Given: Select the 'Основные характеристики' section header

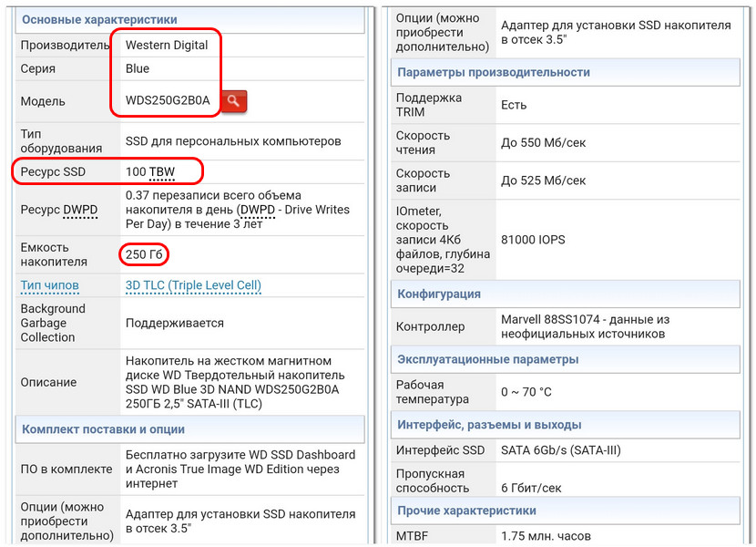Looking at the screenshot, I should [190, 20].
